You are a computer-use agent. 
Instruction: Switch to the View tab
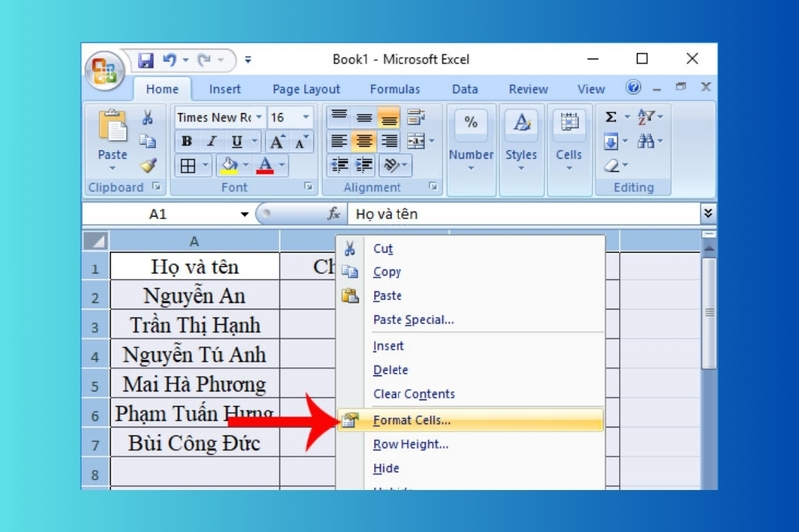[x=591, y=89]
